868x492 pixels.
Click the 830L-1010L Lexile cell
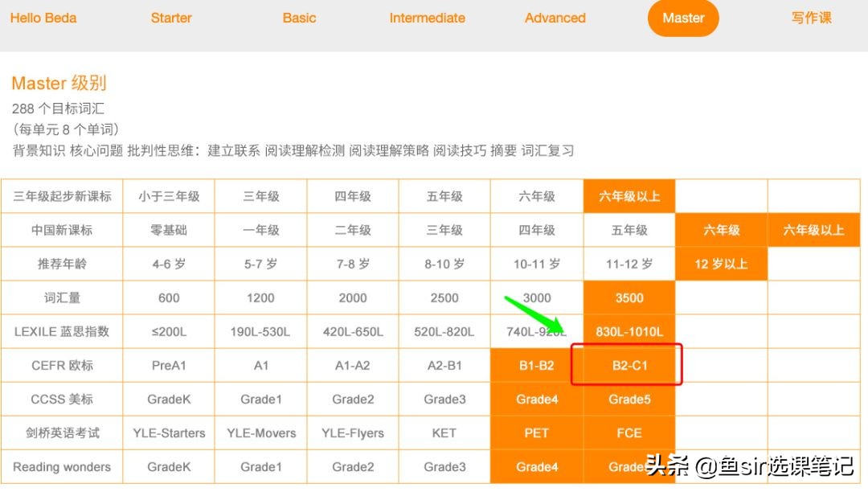[x=629, y=331]
